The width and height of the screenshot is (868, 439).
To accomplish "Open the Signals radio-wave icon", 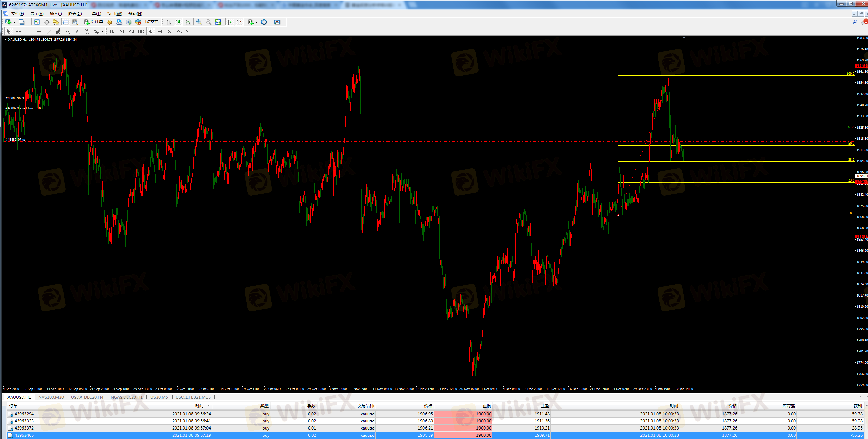I will tap(129, 22).
